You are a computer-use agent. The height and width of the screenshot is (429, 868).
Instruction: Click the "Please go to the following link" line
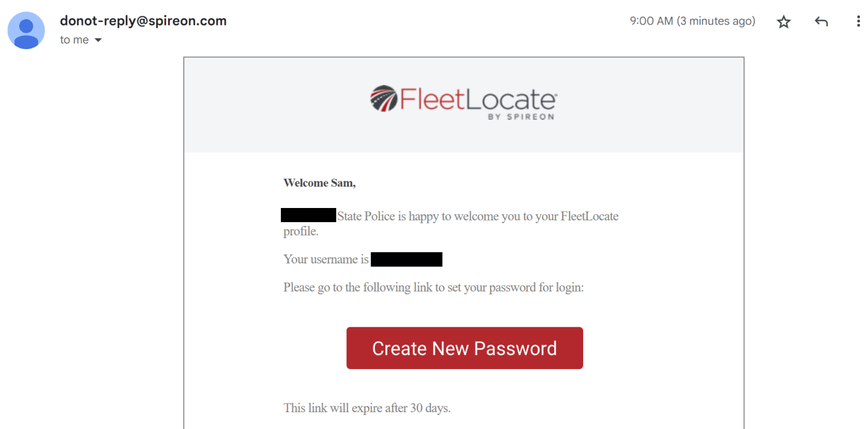point(433,287)
